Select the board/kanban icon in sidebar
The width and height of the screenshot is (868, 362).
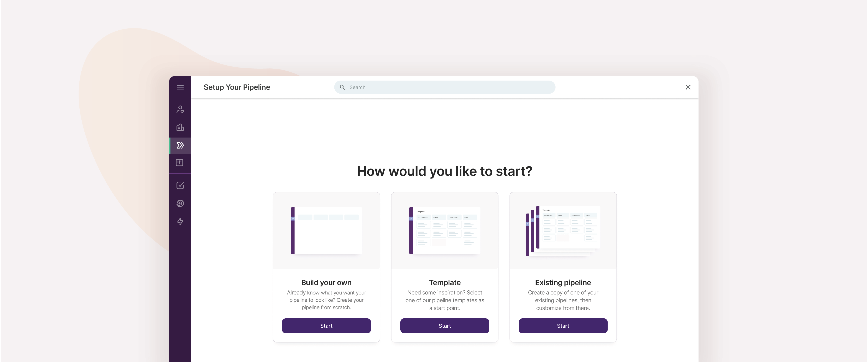[180, 162]
